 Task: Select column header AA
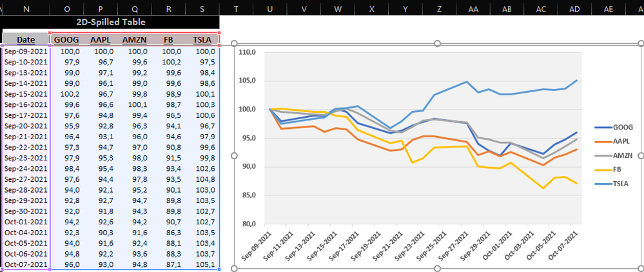(x=473, y=8)
